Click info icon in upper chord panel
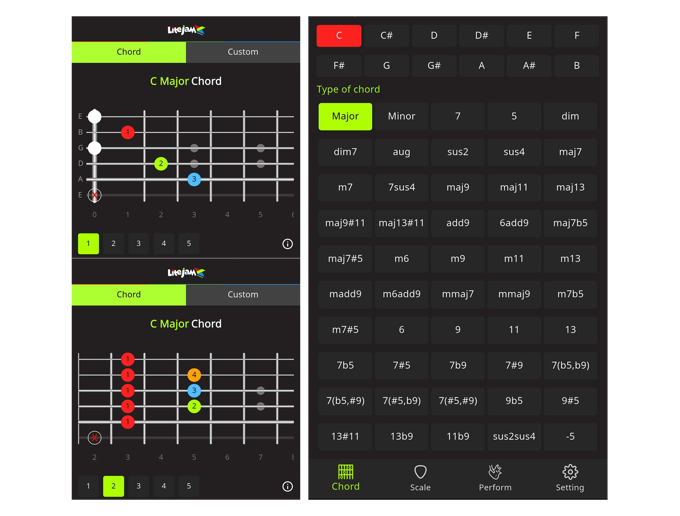 [288, 244]
